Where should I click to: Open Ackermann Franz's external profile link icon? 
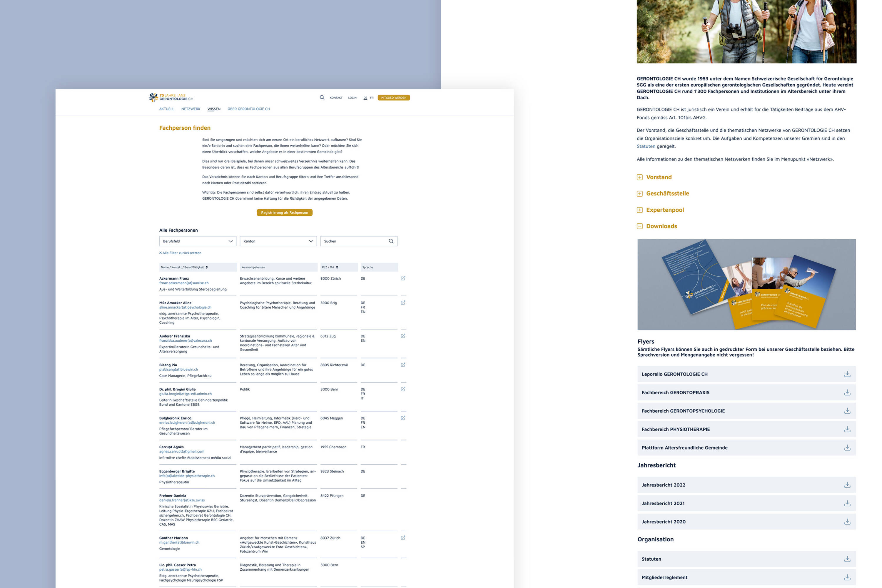pyautogui.click(x=403, y=278)
